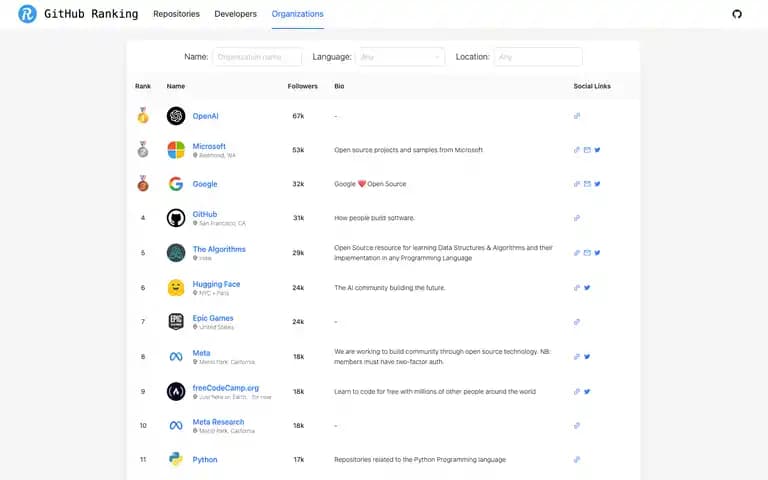
Task: Click the email icon in Microsoft's row
Action: pyautogui.click(x=587, y=150)
